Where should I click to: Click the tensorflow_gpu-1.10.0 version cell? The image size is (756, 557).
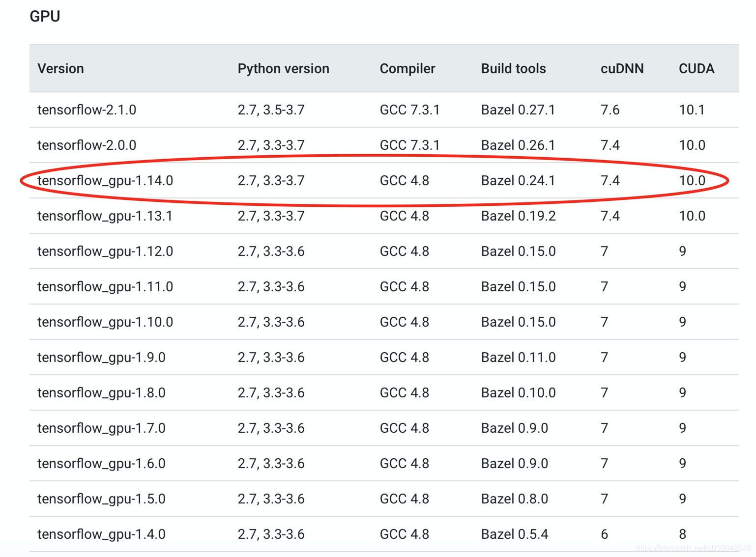tap(105, 322)
